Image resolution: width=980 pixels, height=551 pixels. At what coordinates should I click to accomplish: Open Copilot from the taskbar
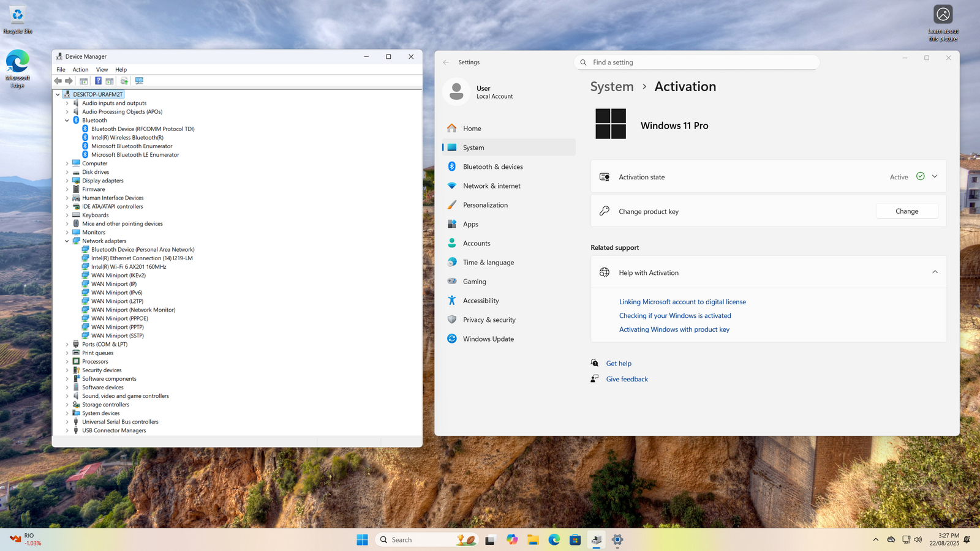click(512, 539)
